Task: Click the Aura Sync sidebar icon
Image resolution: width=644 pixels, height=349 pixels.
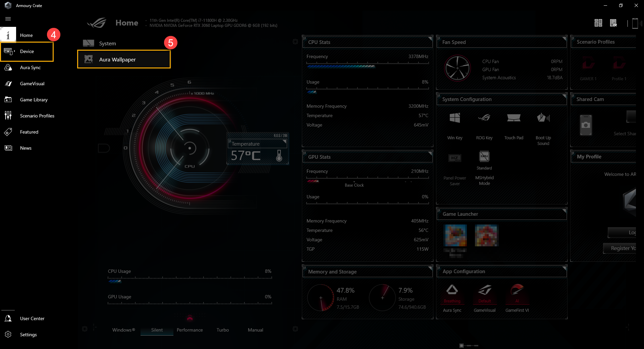Action: (x=8, y=67)
